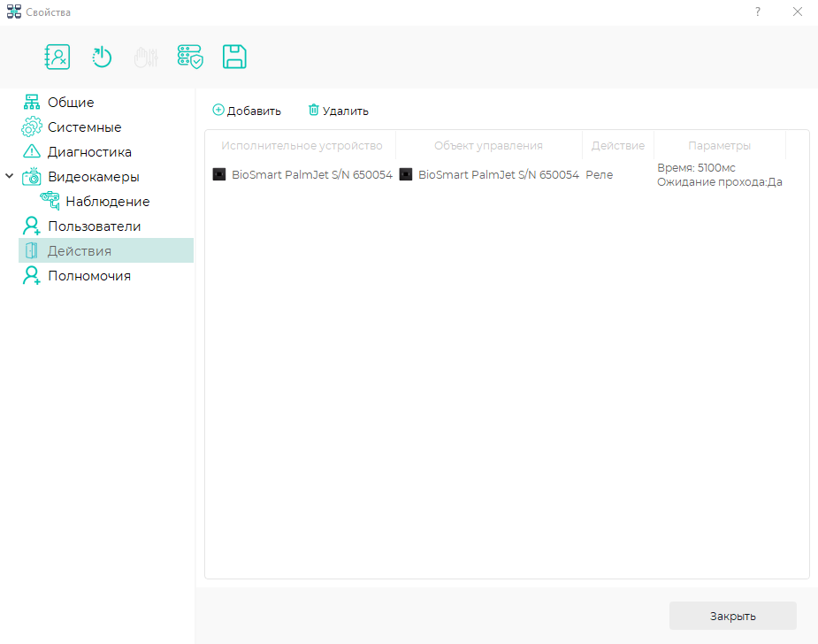
Task: Click the Наблюдение surveillance camera icon
Action: click(x=50, y=201)
